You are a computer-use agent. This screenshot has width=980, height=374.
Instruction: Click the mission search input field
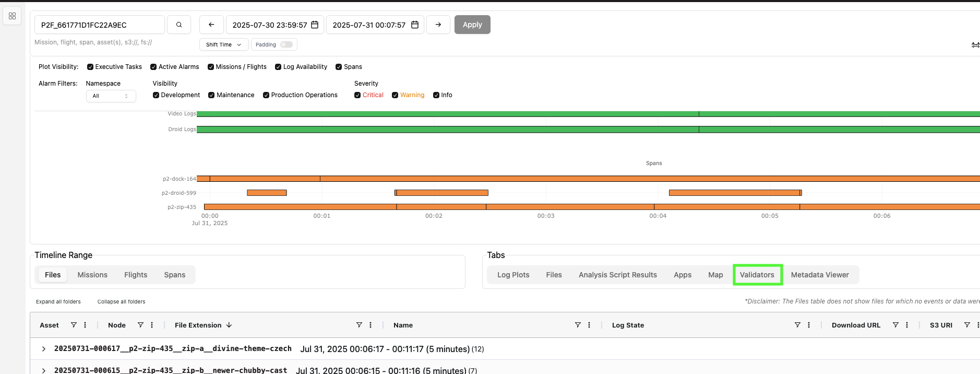[x=100, y=25]
